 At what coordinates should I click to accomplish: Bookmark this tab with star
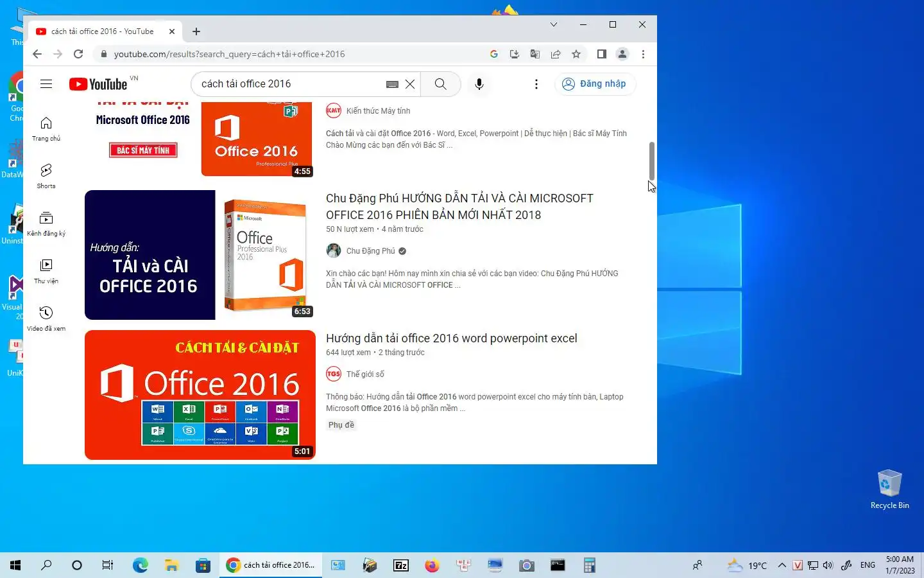tap(576, 54)
